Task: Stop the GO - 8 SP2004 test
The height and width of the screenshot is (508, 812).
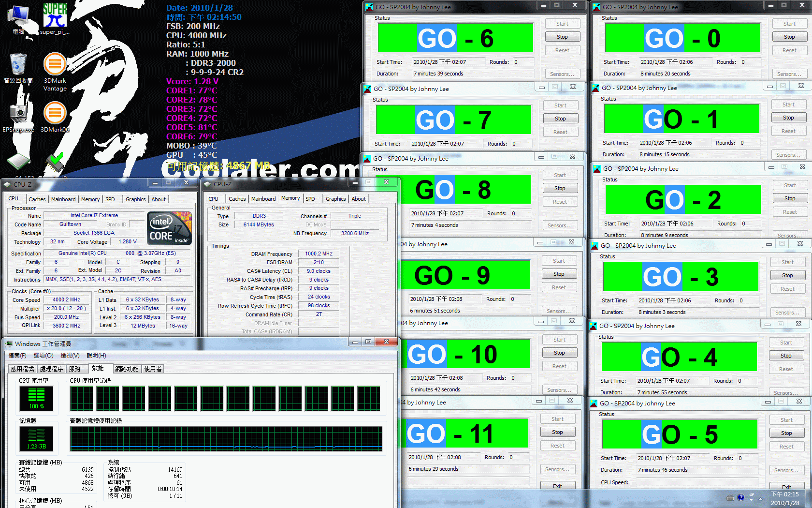Action: click(560, 188)
